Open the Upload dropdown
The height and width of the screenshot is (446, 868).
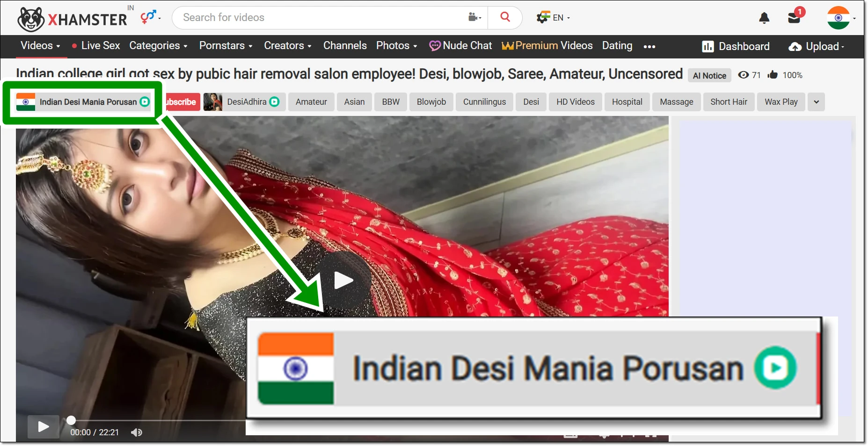(817, 46)
